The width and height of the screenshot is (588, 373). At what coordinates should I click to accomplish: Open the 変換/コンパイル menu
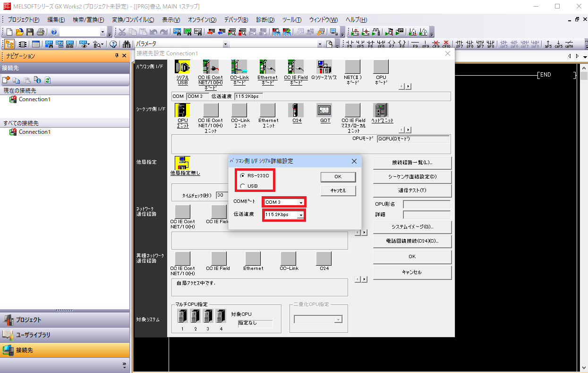(x=133, y=20)
